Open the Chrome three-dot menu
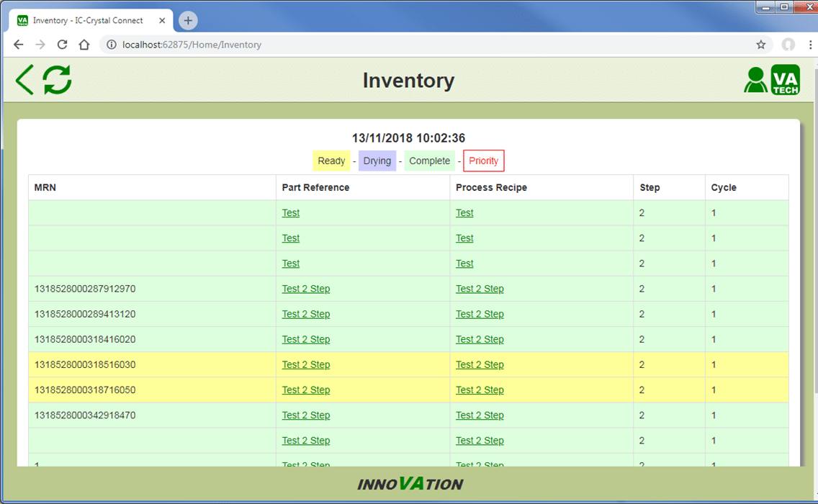Screen dimensions: 818x504 810,45
